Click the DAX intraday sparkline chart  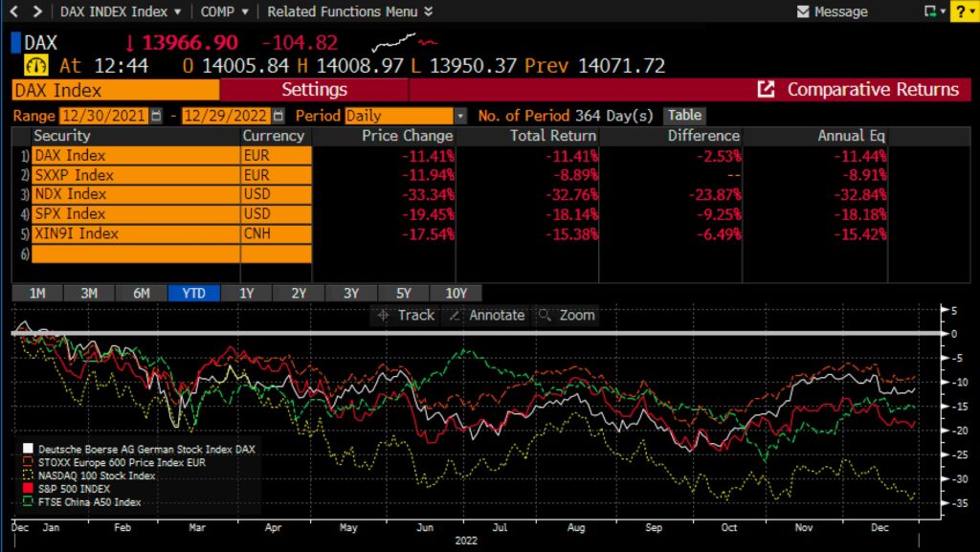click(405, 43)
